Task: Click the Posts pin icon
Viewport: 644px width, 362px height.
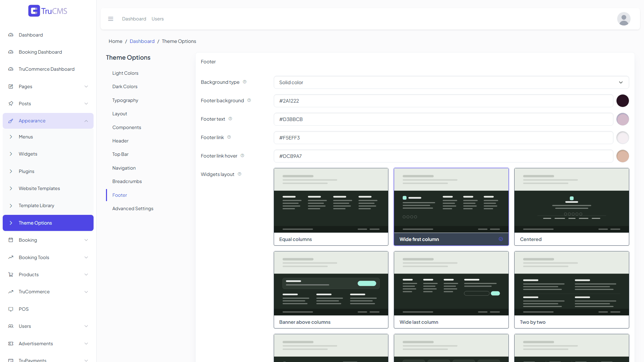Action: click(11, 104)
